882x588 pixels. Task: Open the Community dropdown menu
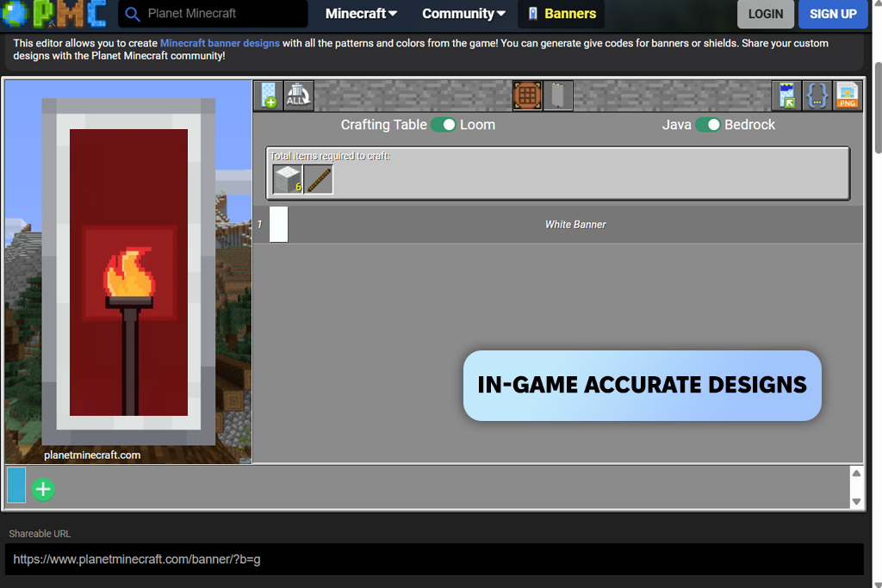pos(463,14)
